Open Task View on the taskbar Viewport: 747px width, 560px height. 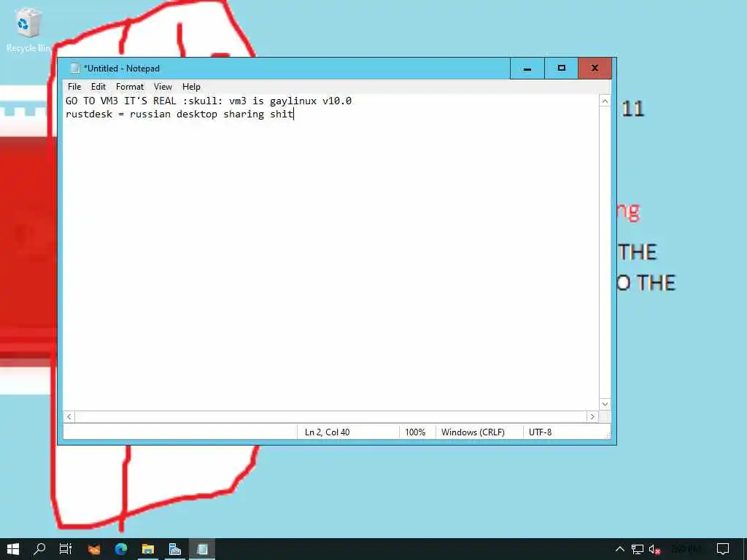click(66, 549)
